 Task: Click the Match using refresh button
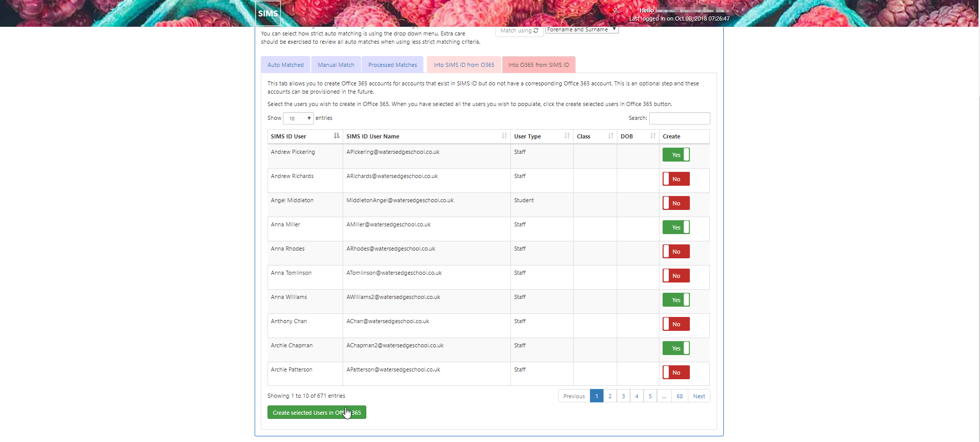pos(519,31)
